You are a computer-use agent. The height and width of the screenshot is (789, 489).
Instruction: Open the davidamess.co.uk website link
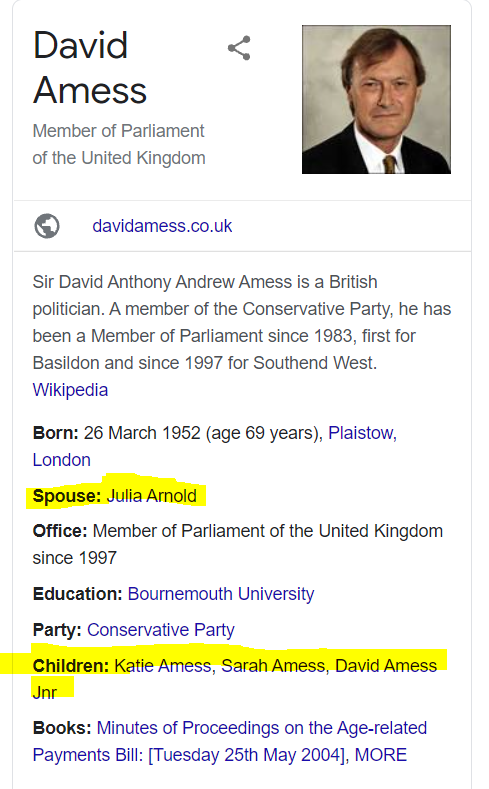(x=162, y=226)
